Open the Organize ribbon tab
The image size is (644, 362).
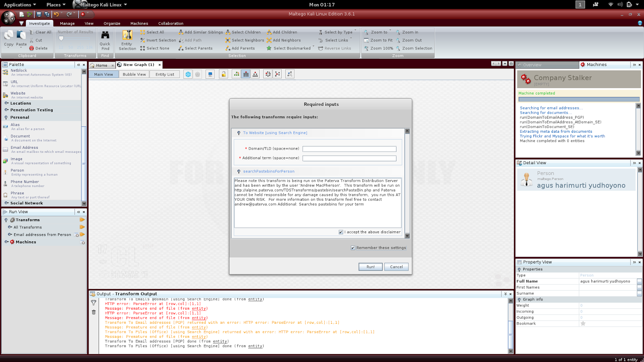point(112,23)
